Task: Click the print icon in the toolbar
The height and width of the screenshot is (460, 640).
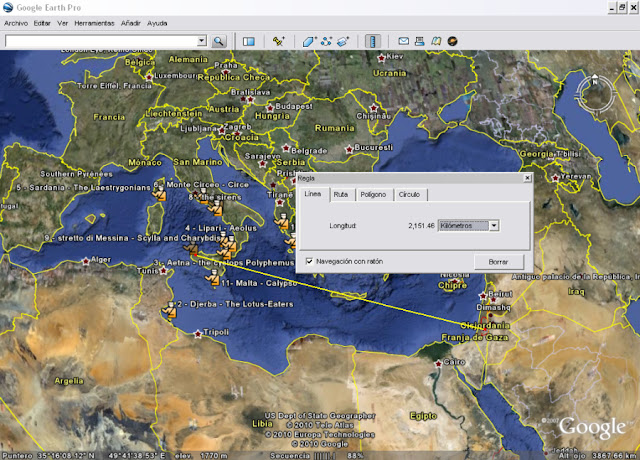Action: tap(420, 41)
